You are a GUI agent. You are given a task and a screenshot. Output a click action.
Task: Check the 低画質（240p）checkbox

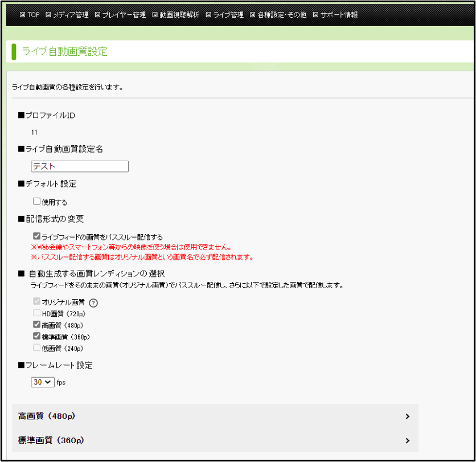[37, 347]
